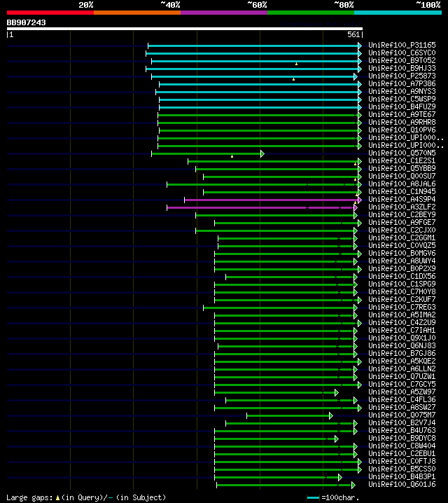Click the purple segment of the identity scale
Image resolution: width=448 pixels, height=503 pixels.
click(224, 13)
